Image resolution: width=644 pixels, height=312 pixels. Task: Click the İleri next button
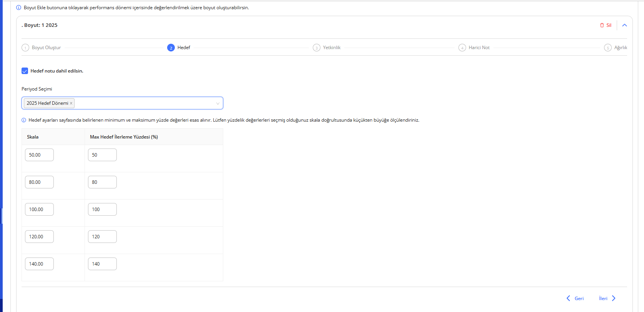607,298
